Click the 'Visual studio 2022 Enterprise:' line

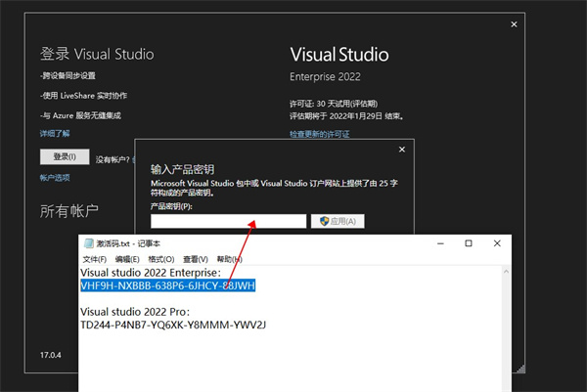[x=151, y=273]
